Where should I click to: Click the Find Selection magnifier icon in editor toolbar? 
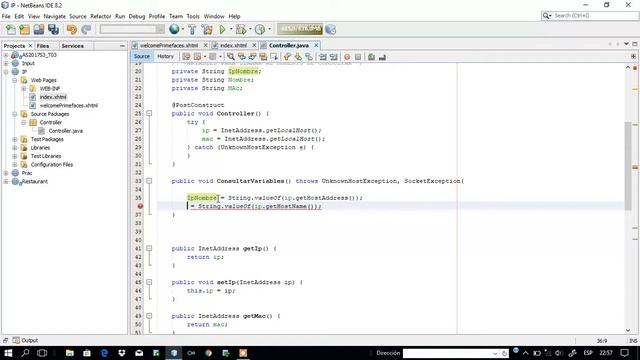[x=231, y=57]
